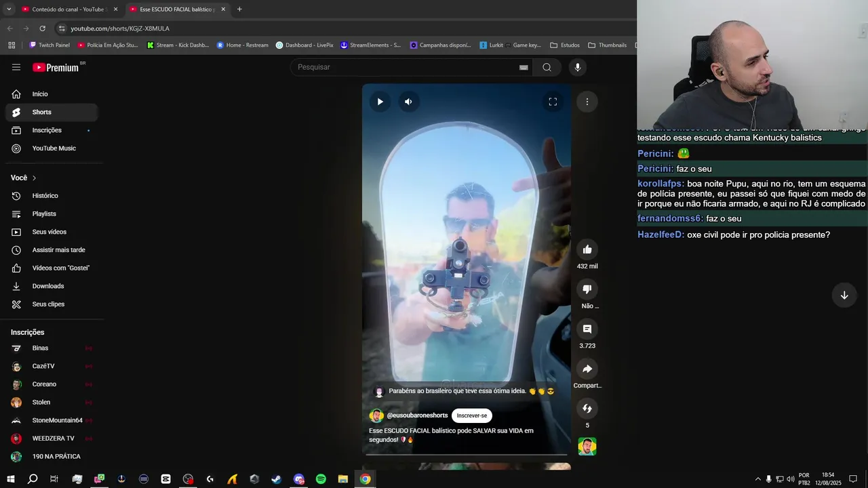The height and width of the screenshot is (488, 868).
Task: Share the Shorts video
Action: click(x=587, y=369)
